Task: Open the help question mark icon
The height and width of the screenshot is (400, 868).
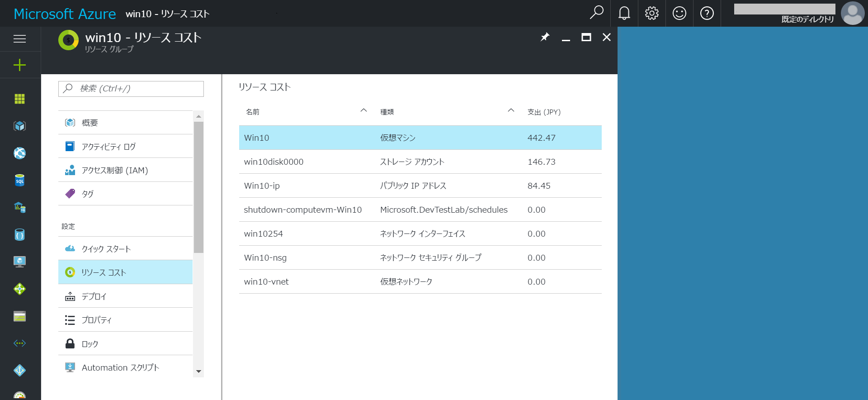Action: click(x=707, y=13)
